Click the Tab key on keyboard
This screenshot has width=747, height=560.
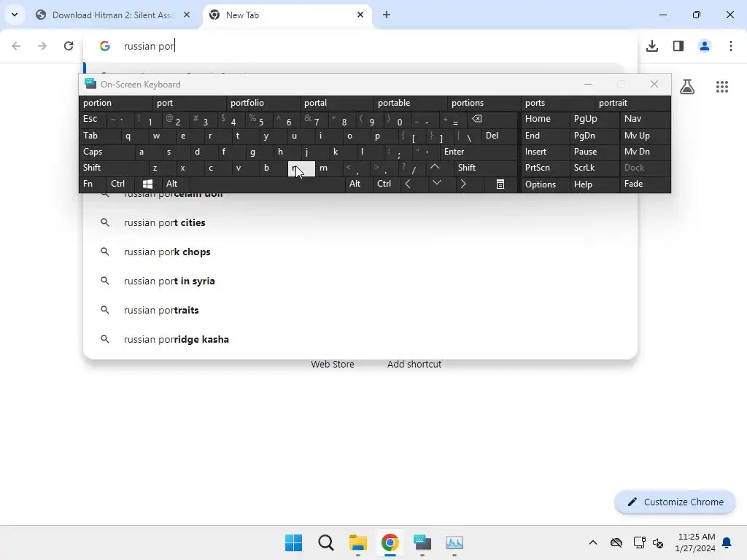[x=99, y=136]
